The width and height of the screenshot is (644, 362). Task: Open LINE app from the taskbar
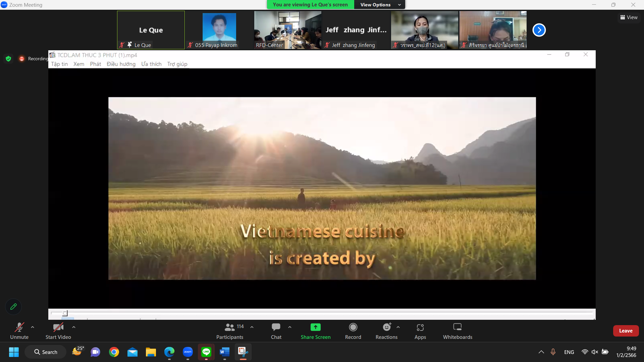click(x=206, y=352)
